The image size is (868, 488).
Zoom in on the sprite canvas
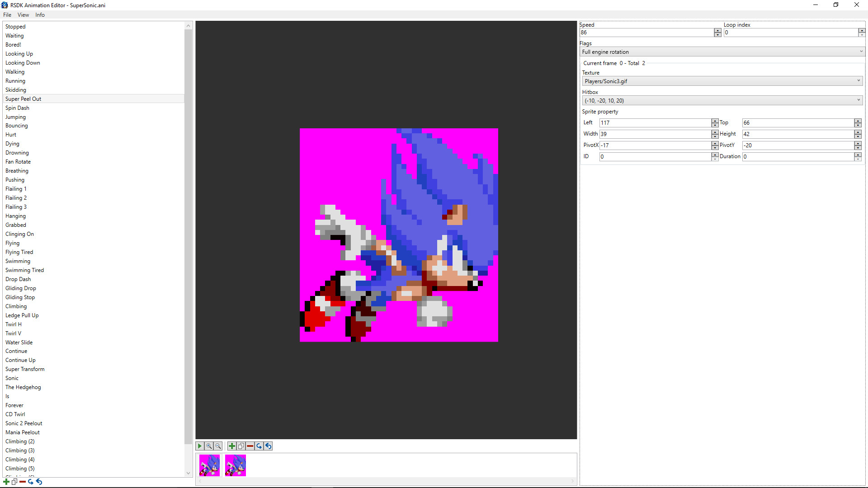click(x=209, y=446)
